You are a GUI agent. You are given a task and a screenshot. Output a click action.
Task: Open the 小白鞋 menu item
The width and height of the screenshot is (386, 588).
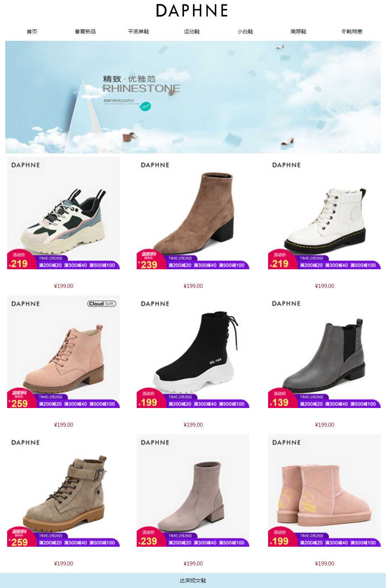pos(245,31)
